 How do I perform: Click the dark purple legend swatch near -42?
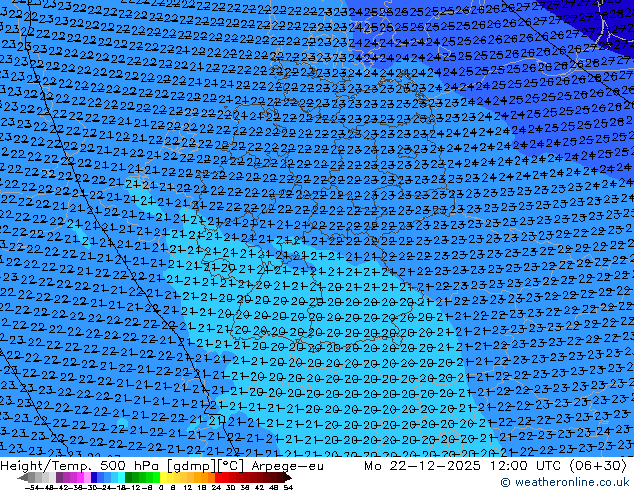(59, 477)
